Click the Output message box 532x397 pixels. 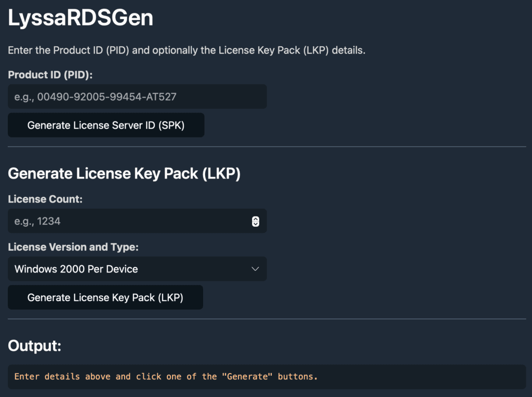coord(267,376)
